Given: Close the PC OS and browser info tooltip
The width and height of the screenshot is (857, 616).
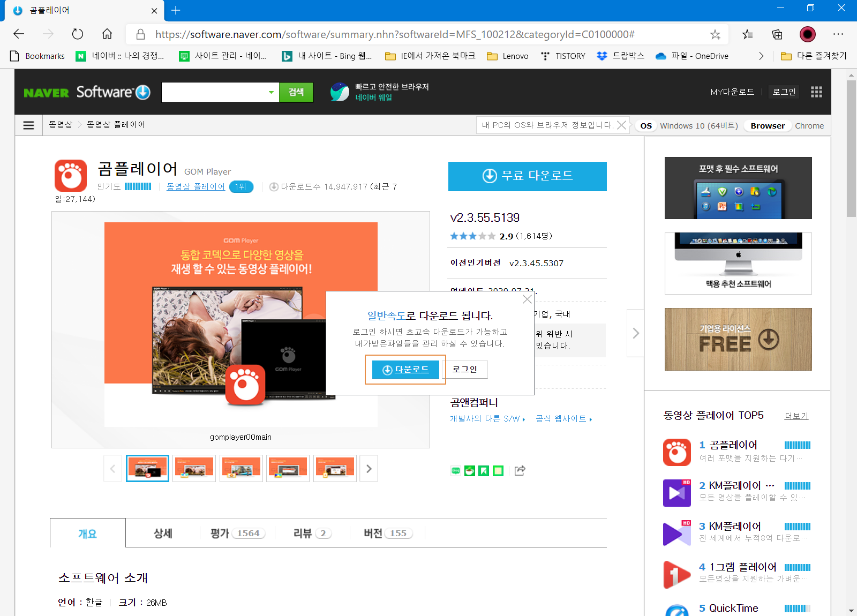Looking at the screenshot, I should [x=621, y=125].
